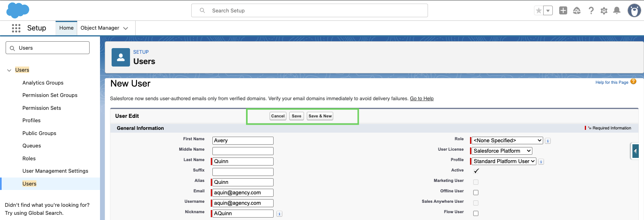Click the Salesforce cloud logo
The image size is (644, 220).
pos(18,10)
